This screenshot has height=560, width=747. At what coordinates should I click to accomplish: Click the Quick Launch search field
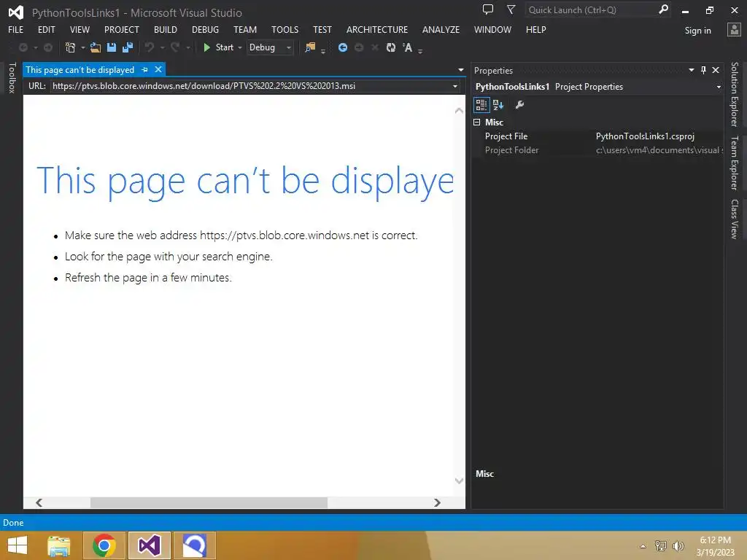[591, 10]
